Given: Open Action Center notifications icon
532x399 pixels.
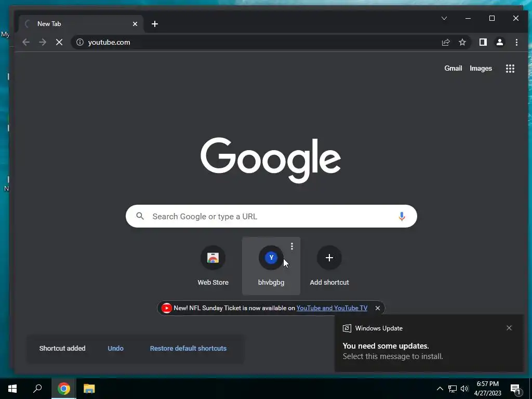Looking at the screenshot, I should (516, 389).
